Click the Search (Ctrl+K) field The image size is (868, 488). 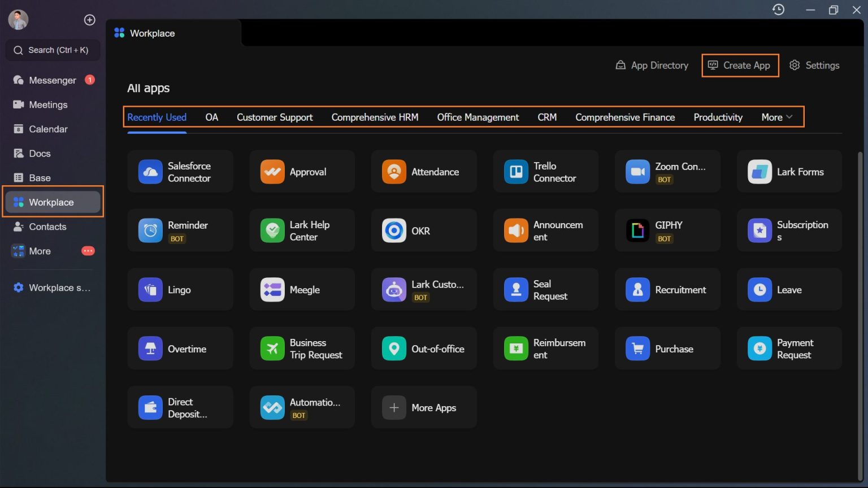click(x=54, y=50)
